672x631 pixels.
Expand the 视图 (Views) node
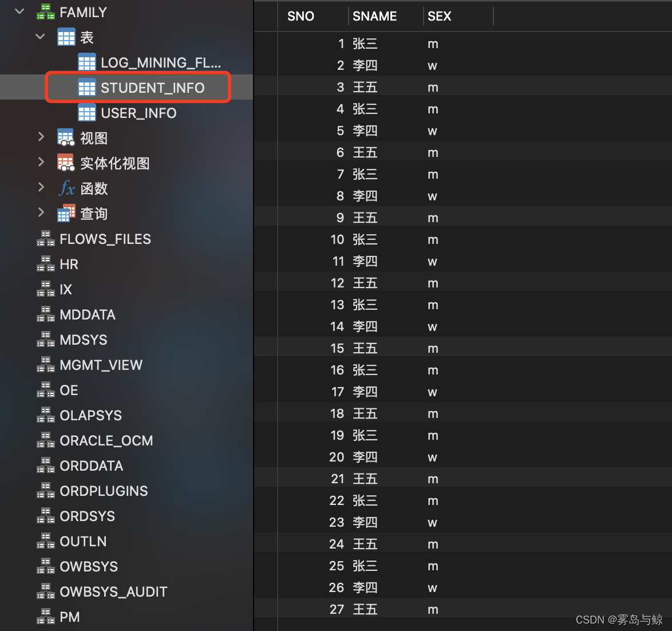click(x=41, y=137)
